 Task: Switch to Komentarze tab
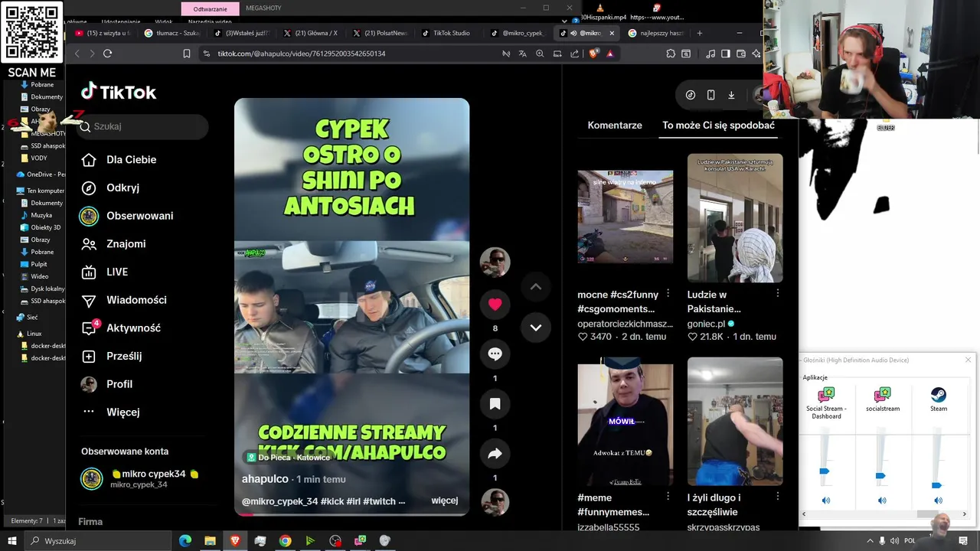(615, 125)
